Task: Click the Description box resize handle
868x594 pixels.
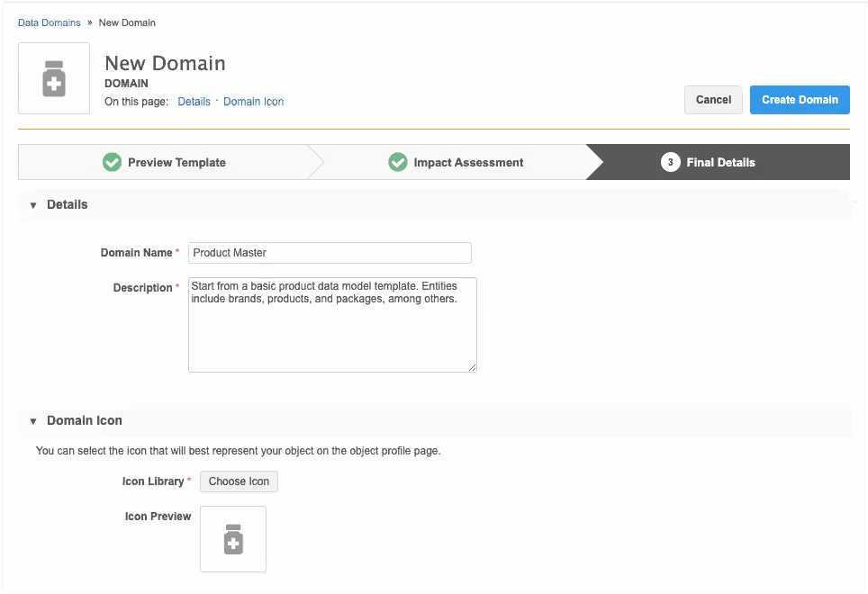Action: click(472, 366)
